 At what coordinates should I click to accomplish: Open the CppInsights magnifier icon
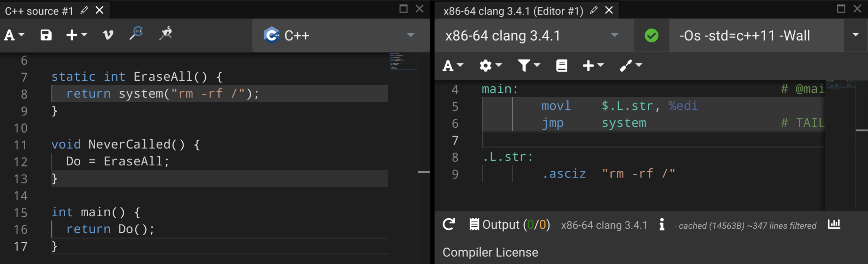coord(136,33)
